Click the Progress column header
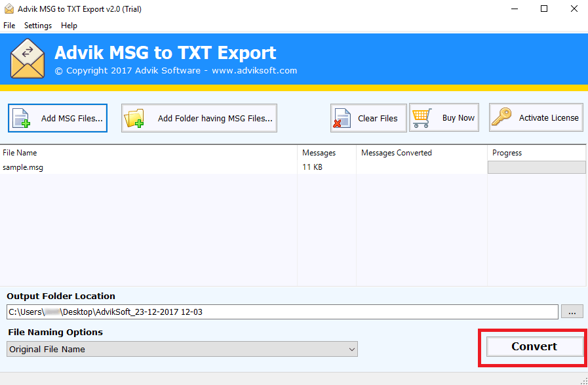 tap(537, 153)
